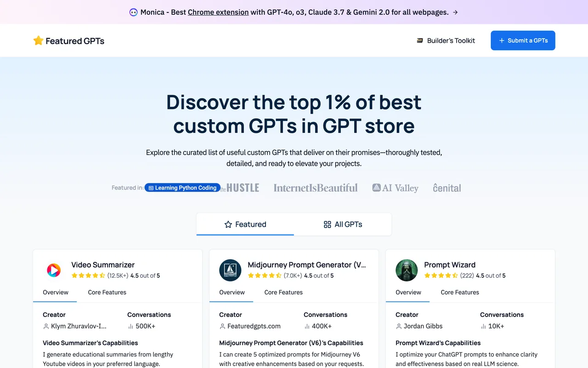Click bar chart icon next to 10K+
Screen dimensions: 588x368
[x=483, y=326]
